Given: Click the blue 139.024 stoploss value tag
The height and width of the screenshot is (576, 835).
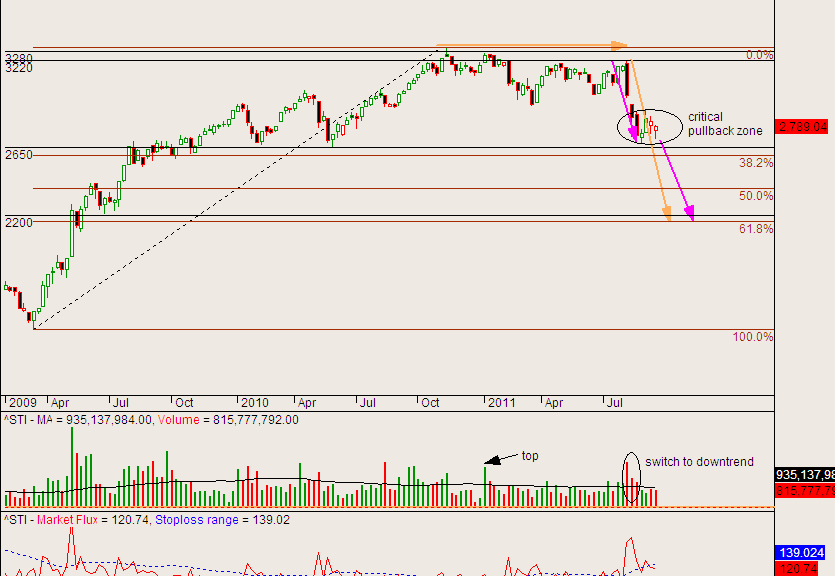Looking at the screenshot, I should (x=803, y=552).
